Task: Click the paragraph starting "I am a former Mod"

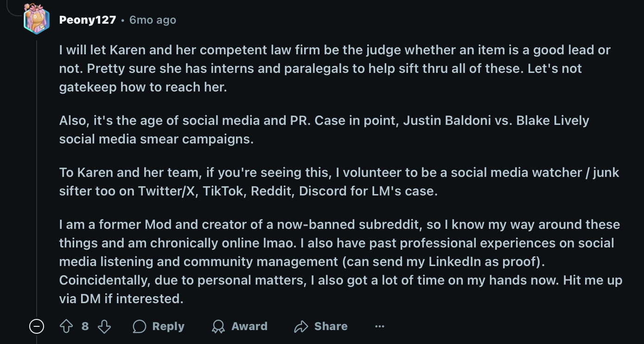Action: [341, 261]
